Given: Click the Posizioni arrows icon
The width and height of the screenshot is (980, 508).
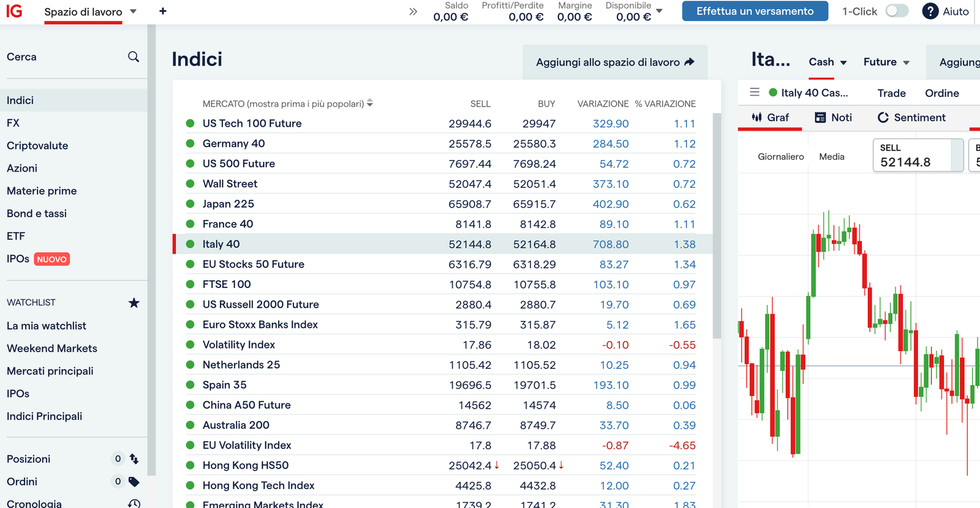Looking at the screenshot, I should pyautogui.click(x=134, y=459).
